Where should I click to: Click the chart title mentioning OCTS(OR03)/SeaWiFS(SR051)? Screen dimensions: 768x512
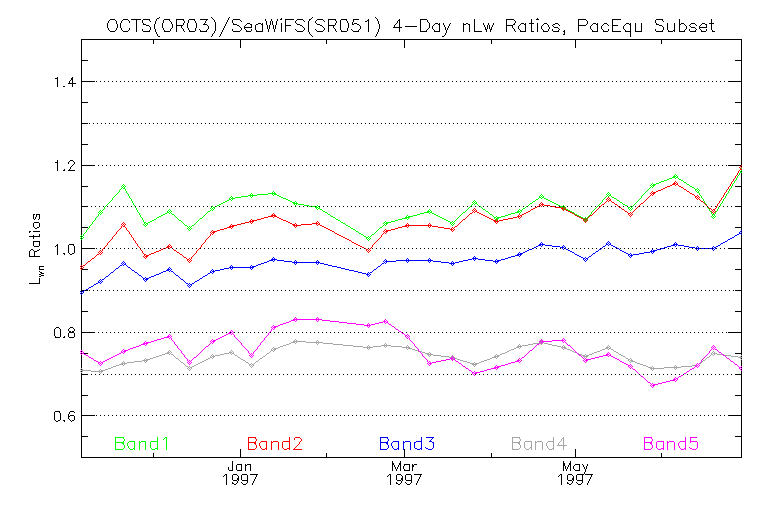[x=410, y=25]
